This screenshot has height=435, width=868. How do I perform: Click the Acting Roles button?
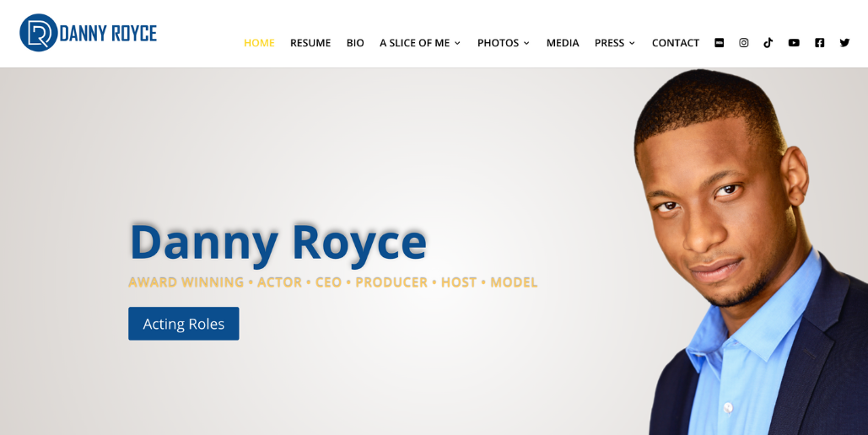tap(184, 324)
